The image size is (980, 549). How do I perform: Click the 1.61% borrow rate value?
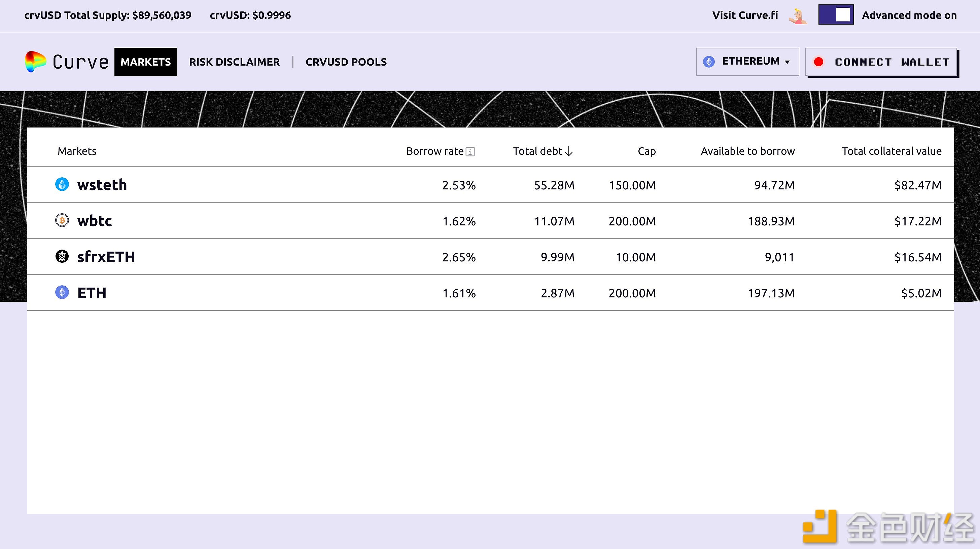click(x=459, y=293)
